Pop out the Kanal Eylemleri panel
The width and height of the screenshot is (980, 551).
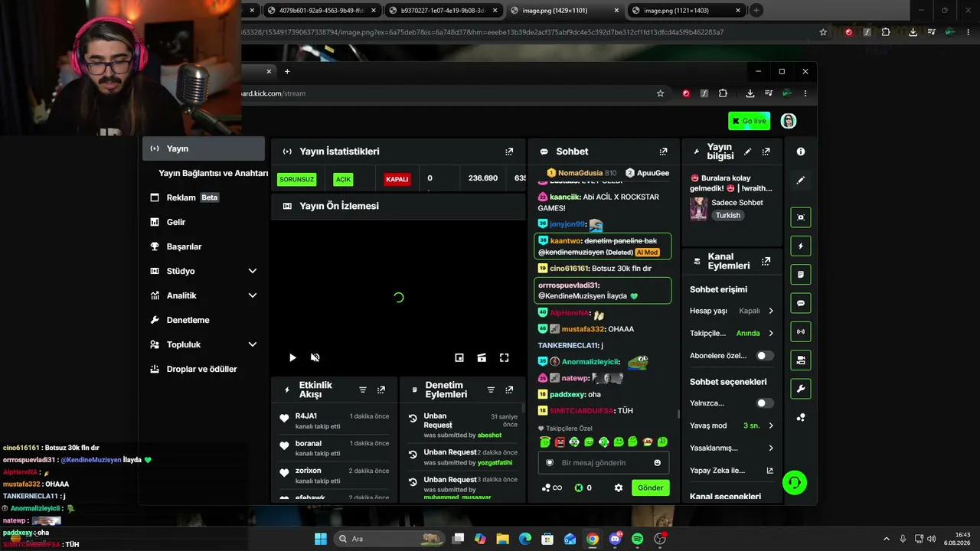[x=766, y=262]
